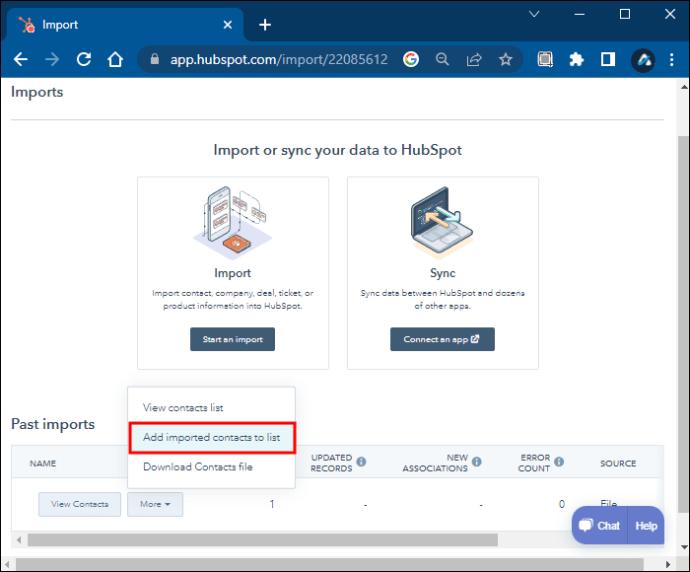Image resolution: width=690 pixels, height=572 pixels.
Task: Select the Import browser tab
Action: pos(125,25)
